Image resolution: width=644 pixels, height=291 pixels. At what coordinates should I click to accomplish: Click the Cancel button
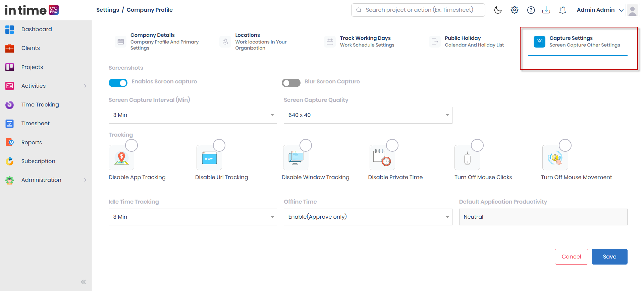point(572,257)
